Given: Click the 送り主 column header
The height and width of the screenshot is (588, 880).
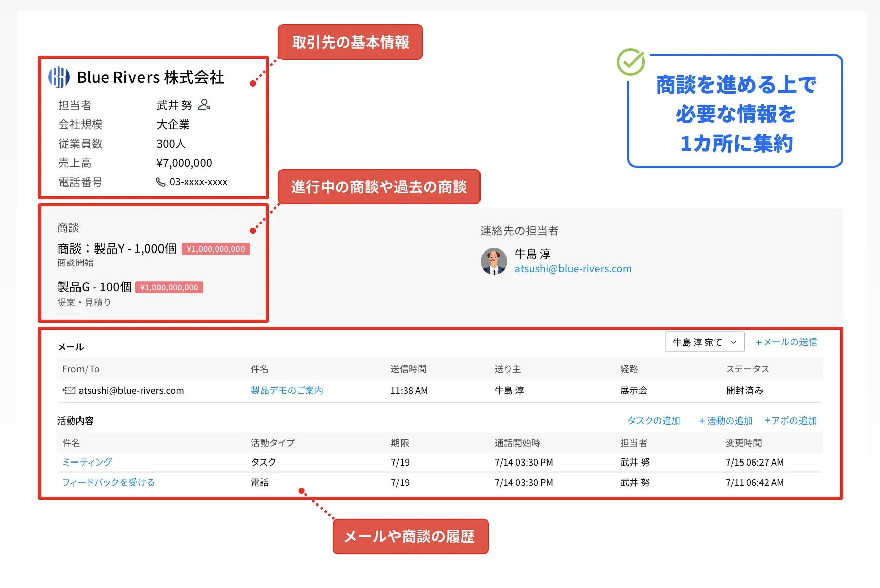Looking at the screenshot, I should click(x=508, y=369).
